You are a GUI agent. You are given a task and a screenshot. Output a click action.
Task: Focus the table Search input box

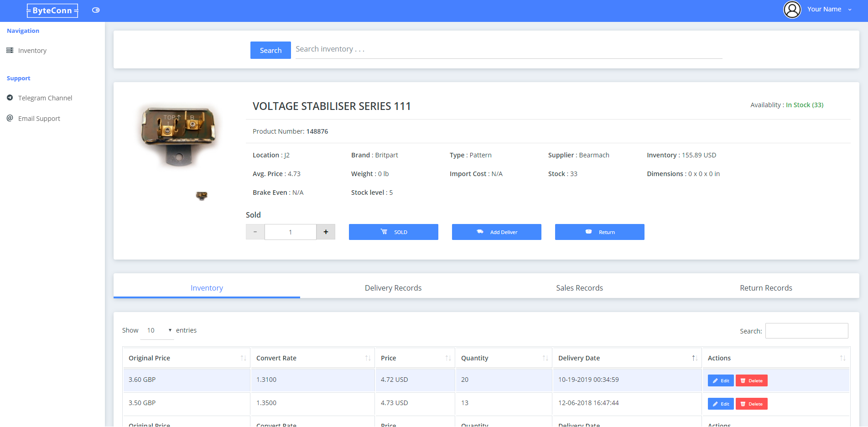(x=806, y=331)
